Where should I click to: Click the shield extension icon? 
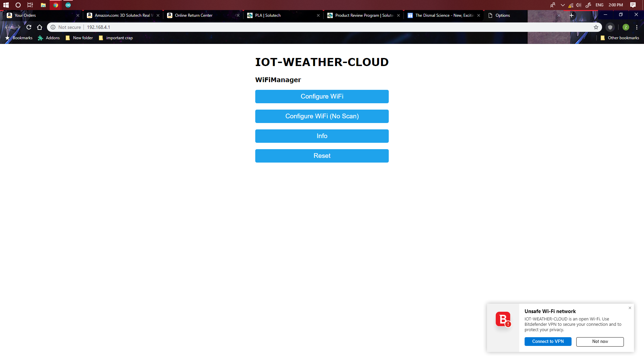(x=610, y=27)
